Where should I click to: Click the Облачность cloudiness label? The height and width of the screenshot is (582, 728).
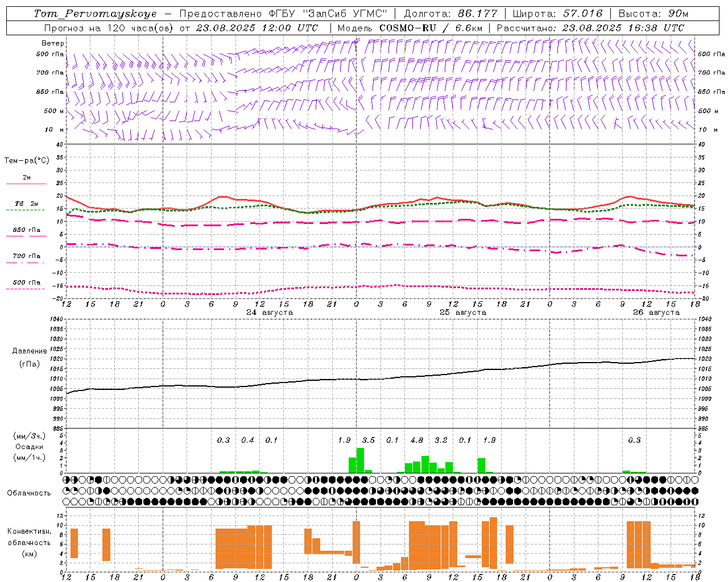click(x=29, y=493)
